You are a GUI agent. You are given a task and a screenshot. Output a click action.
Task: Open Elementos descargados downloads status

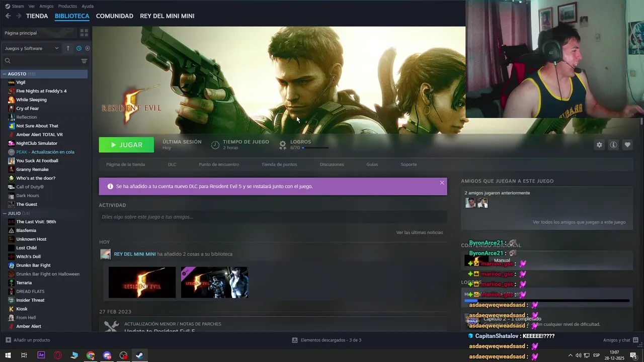tap(327, 340)
